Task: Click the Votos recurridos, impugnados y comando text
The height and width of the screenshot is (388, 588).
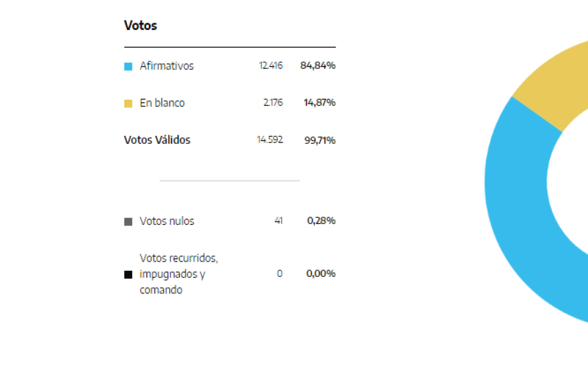Action: tap(179, 274)
